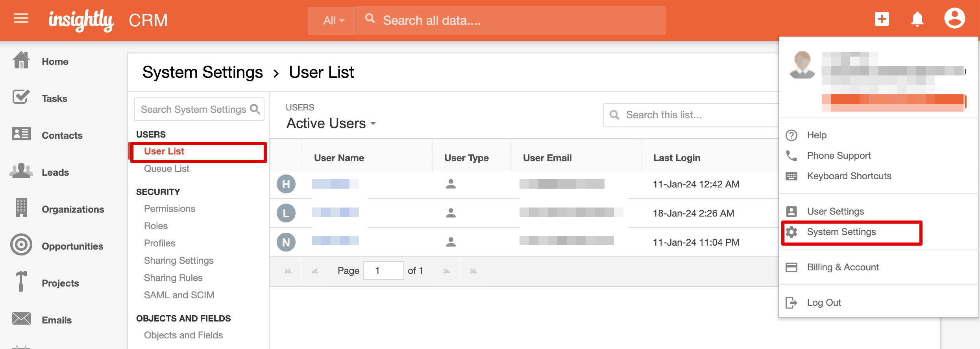Open the Emails section in the sidebar
Screen dimensions: 980x349
click(x=56, y=320)
